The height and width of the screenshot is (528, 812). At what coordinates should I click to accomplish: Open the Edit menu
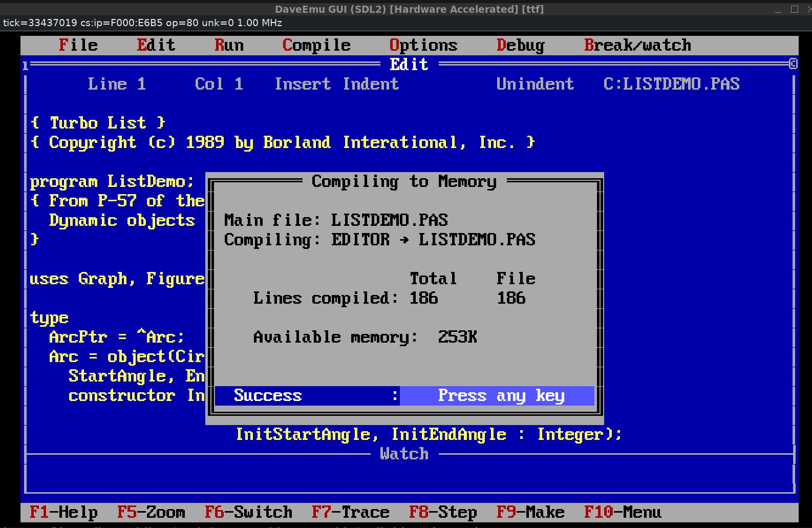tap(156, 45)
